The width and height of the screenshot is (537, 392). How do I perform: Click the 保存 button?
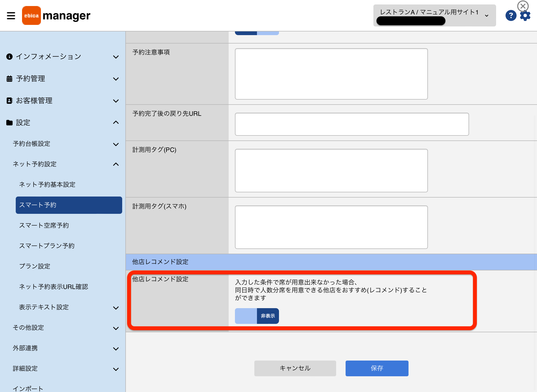point(377,368)
